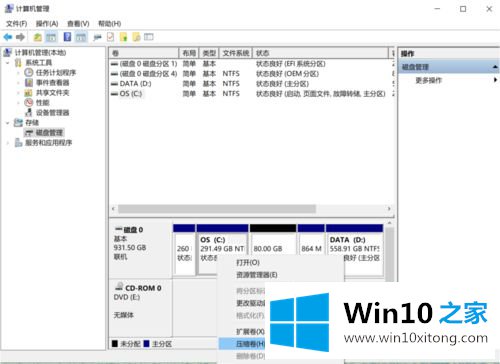Viewport: 500px width, 364px height.
Task: Collapse the 存储 tree node arrow
Action: pos(8,123)
